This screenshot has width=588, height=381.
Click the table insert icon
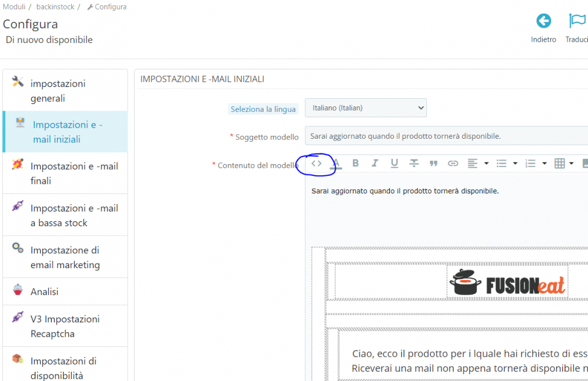560,163
